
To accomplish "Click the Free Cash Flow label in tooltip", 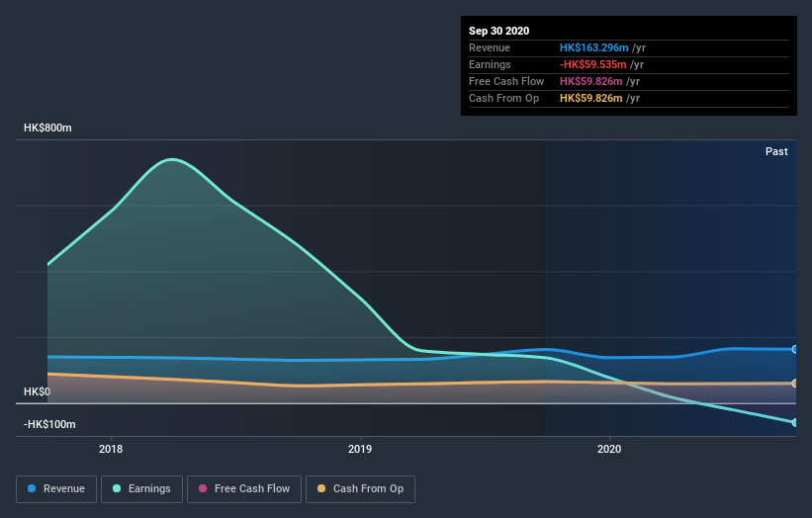I will tap(506, 81).
